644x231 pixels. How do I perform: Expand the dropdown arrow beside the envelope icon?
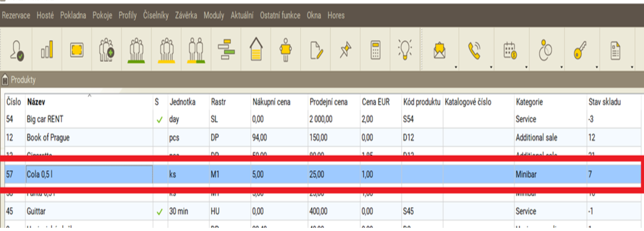pyautogui.click(x=455, y=67)
